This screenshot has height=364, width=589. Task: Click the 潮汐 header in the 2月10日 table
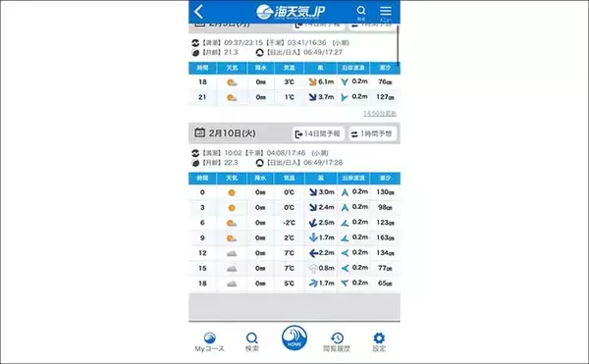pos(385,178)
